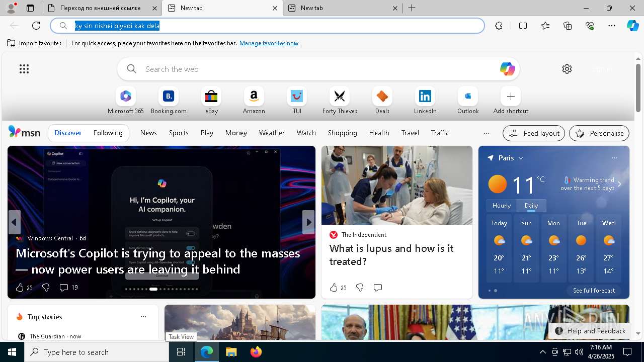644x362 pixels.
Task: Open Sports tab in MSN
Action: (179, 133)
